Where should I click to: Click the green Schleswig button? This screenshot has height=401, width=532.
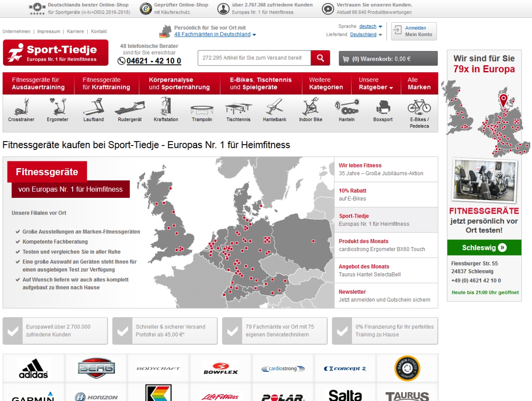[x=484, y=248]
